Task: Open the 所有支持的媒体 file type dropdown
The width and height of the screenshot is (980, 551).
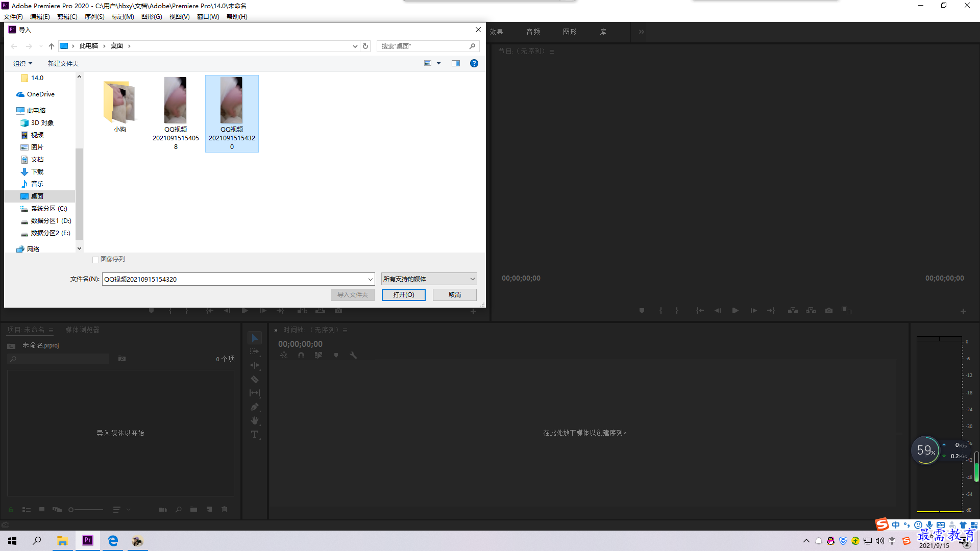Action: (x=429, y=279)
